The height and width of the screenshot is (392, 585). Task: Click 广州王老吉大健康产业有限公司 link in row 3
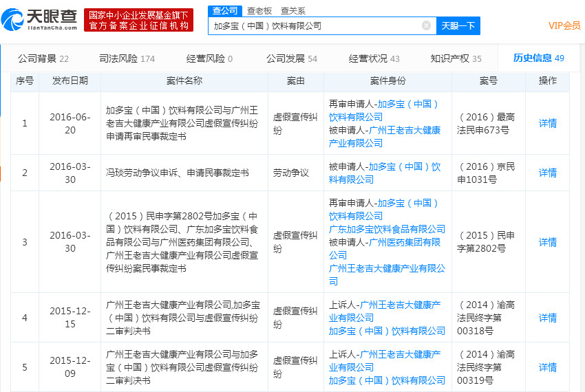387,275
